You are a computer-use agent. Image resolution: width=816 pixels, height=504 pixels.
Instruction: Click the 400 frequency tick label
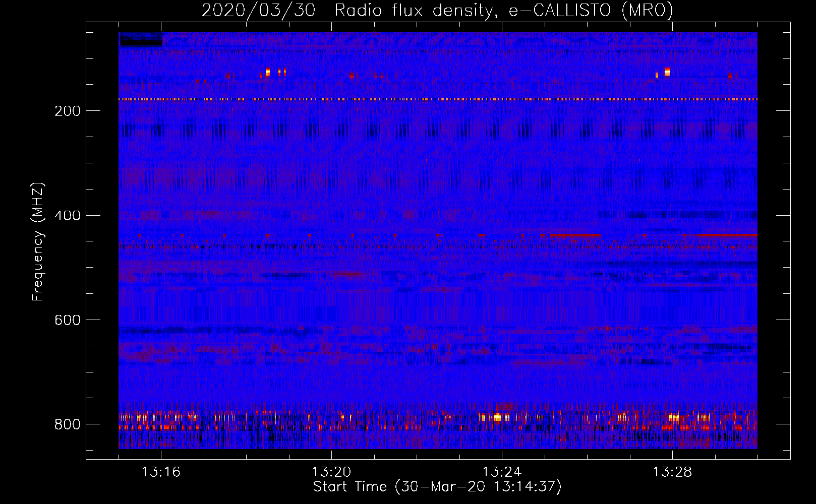pos(68,216)
